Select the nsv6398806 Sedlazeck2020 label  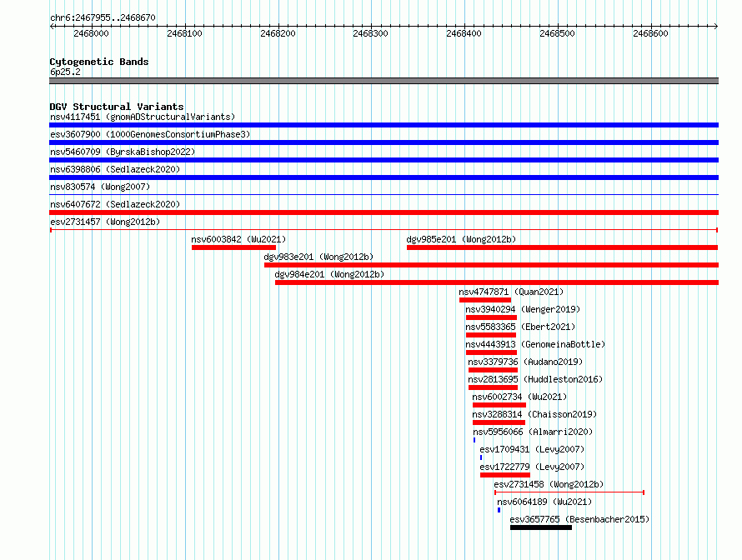[115, 169]
